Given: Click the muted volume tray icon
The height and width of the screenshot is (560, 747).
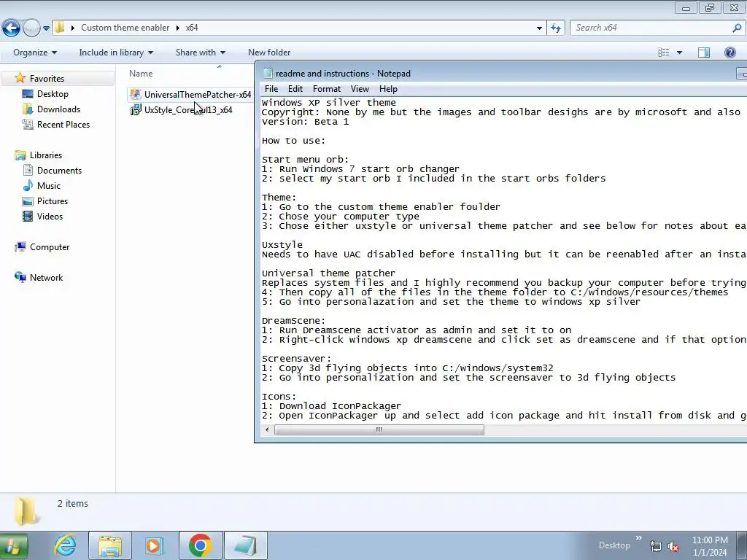Looking at the screenshot, I should click(673, 546).
